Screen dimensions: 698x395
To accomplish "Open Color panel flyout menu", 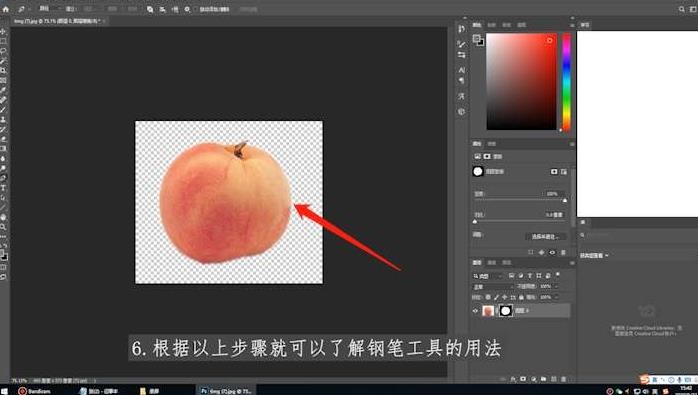I will pos(572,25).
